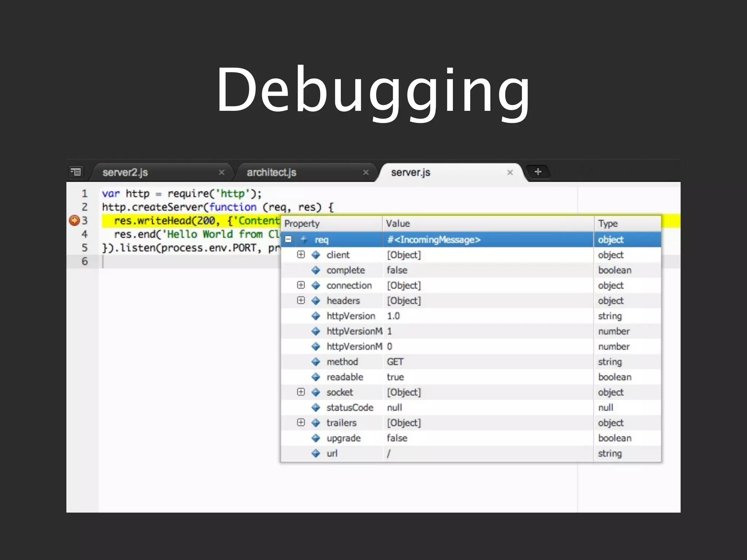Screen dimensions: 747x560
Task: Click the Value column header
Action: [x=488, y=223]
